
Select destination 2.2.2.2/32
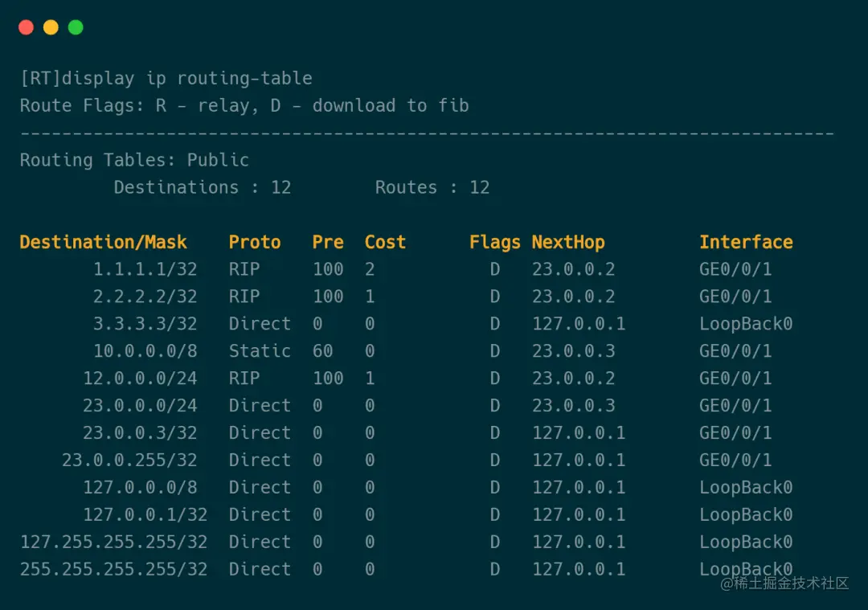(145, 296)
